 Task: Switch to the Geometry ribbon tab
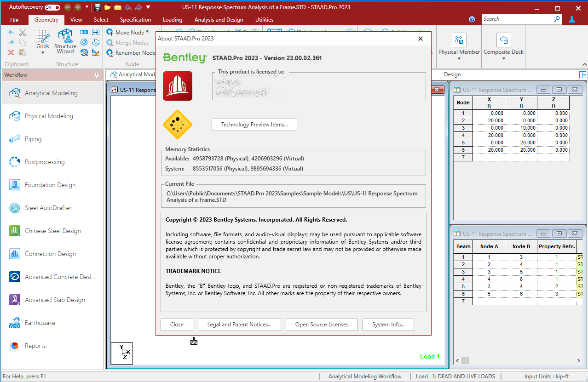click(46, 20)
